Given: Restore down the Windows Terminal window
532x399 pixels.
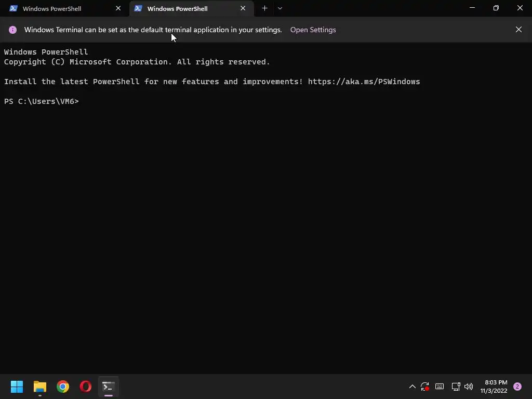Looking at the screenshot, I should [x=496, y=8].
